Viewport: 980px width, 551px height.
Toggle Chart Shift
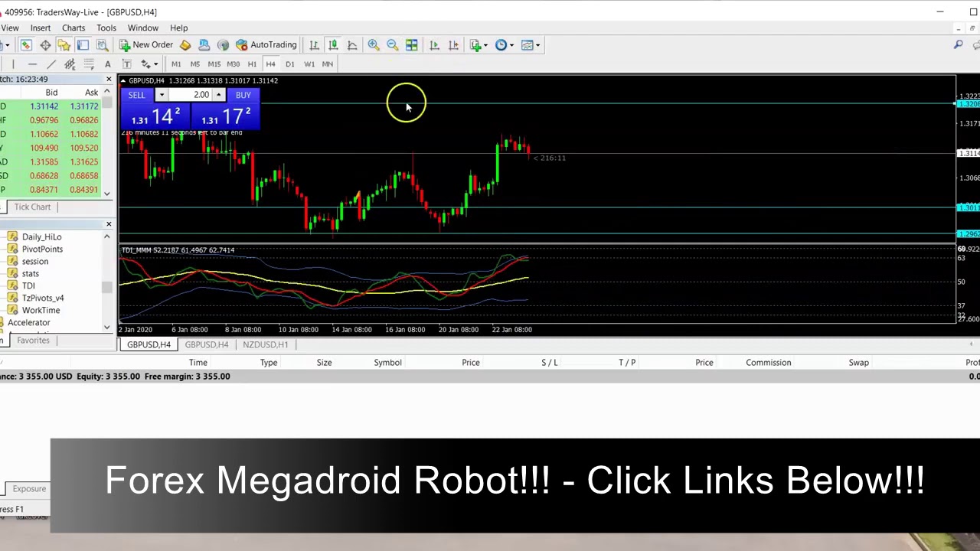453,45
